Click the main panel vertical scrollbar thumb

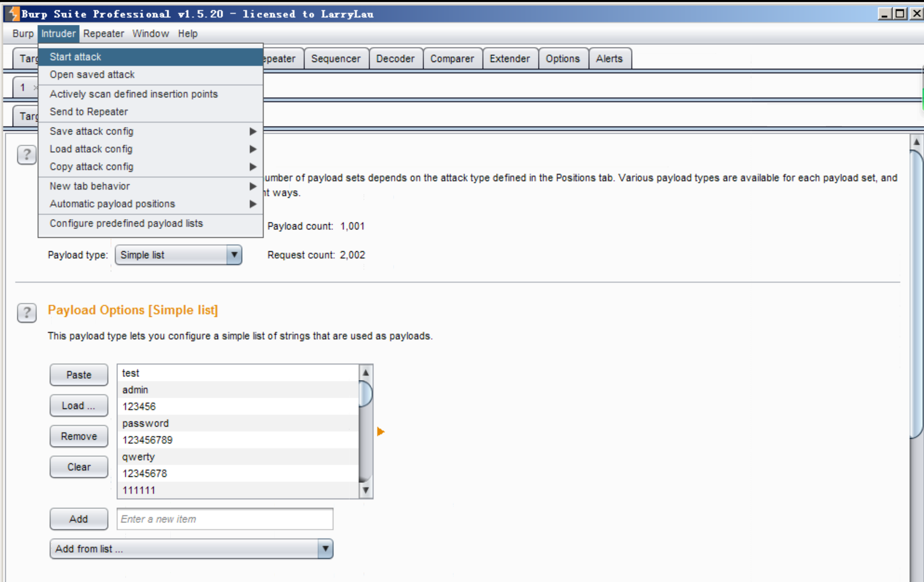[x=916, y=294]
